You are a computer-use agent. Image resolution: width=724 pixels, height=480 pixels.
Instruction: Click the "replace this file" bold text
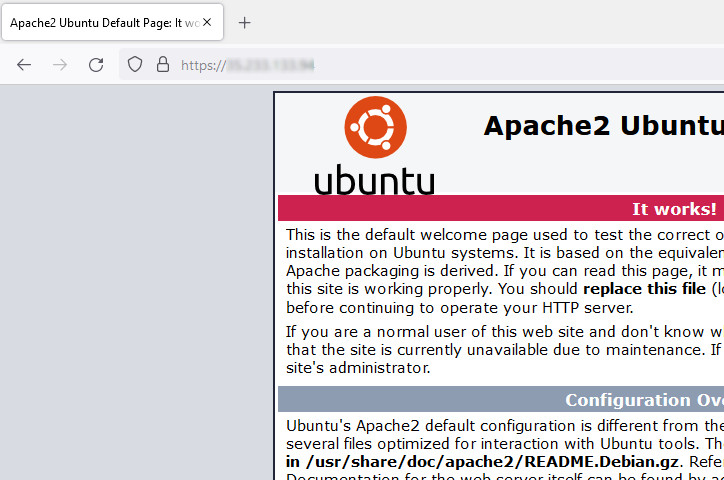[x=645, y=289]
